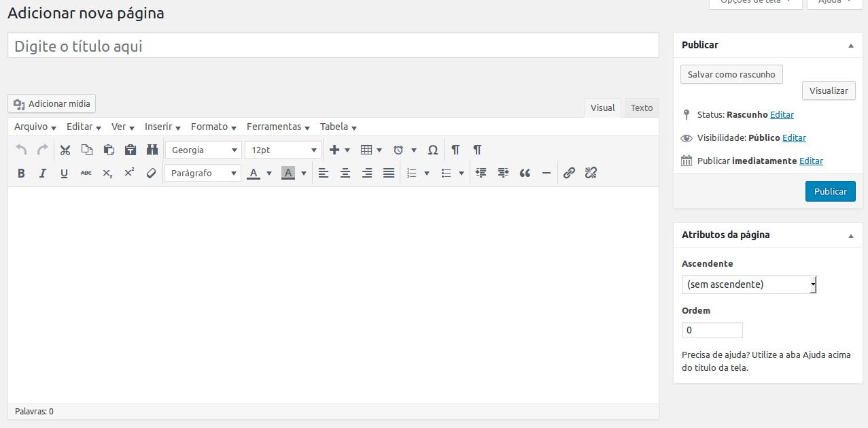Viewport: 868px width, 428px height.
Task: Click the italic formatting icon
Action: [x=42, y=174]
